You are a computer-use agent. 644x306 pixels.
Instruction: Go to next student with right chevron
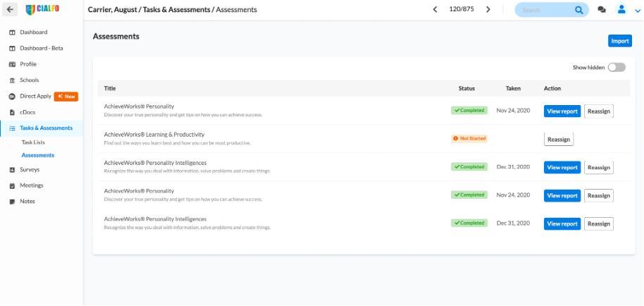click(488, 9)
